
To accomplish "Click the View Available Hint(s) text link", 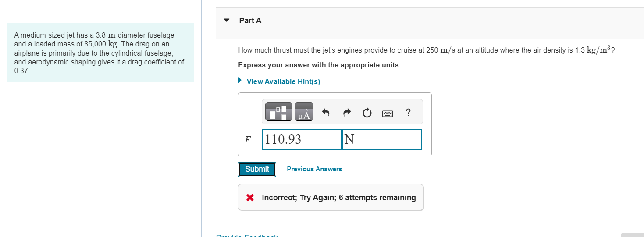I will click(x=283, y=81).
